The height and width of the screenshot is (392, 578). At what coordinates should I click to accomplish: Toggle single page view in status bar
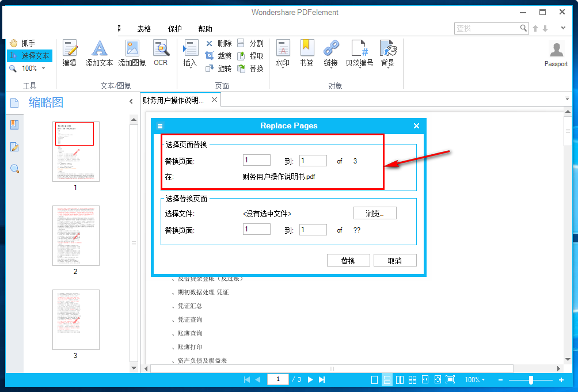point(374,379)
